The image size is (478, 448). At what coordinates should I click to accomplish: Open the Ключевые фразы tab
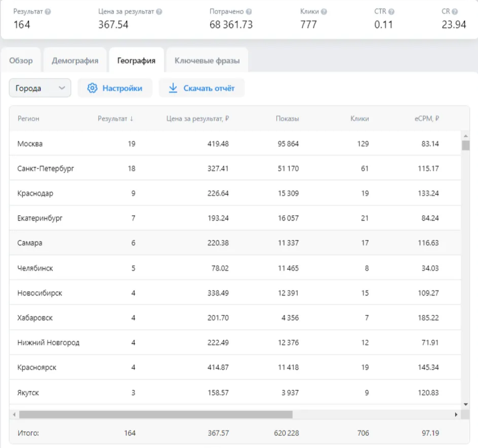207,61
